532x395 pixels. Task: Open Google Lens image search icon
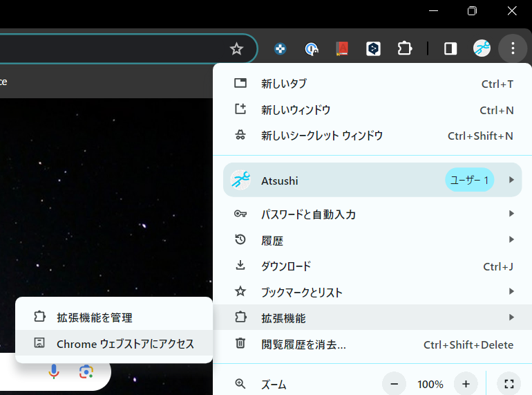pos(86,372)
